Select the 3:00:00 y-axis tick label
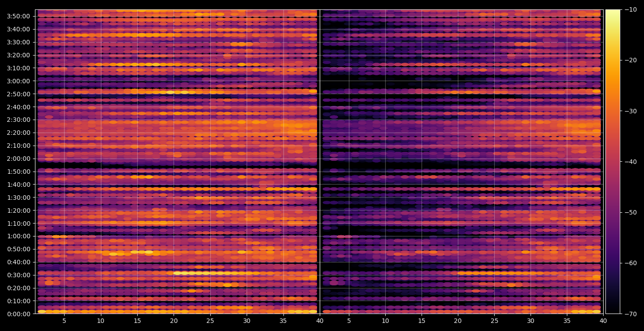Viewport: 644px width, 331px height. (18, 81)
